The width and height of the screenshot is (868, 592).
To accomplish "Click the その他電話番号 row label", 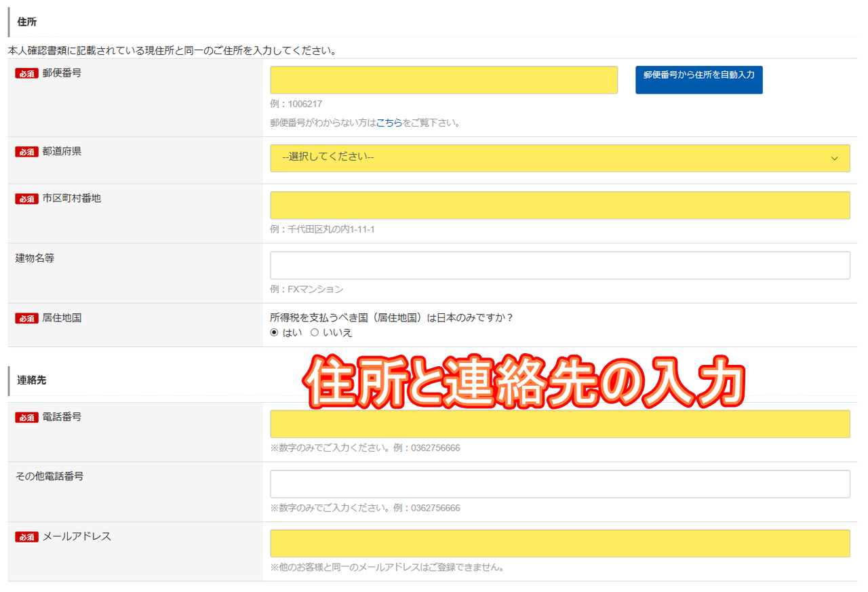I will tap(50, 476).
